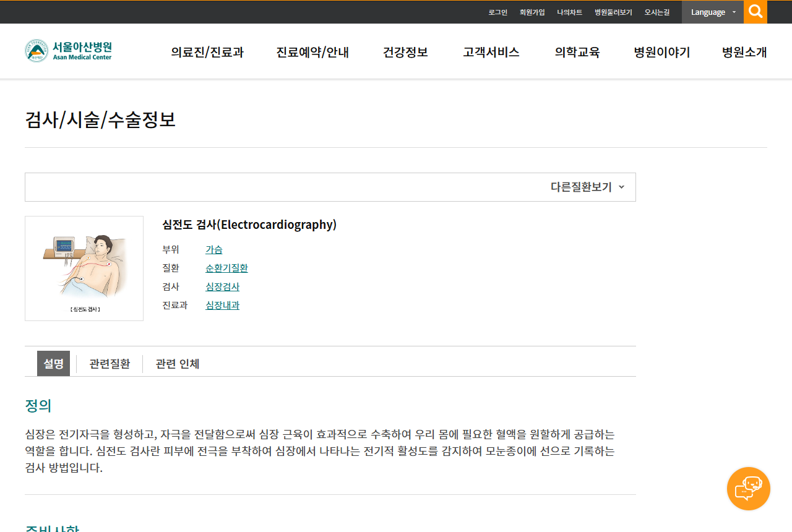Open the 건강정보 menu
792x532 pixels.
click(x=405, y=52)
